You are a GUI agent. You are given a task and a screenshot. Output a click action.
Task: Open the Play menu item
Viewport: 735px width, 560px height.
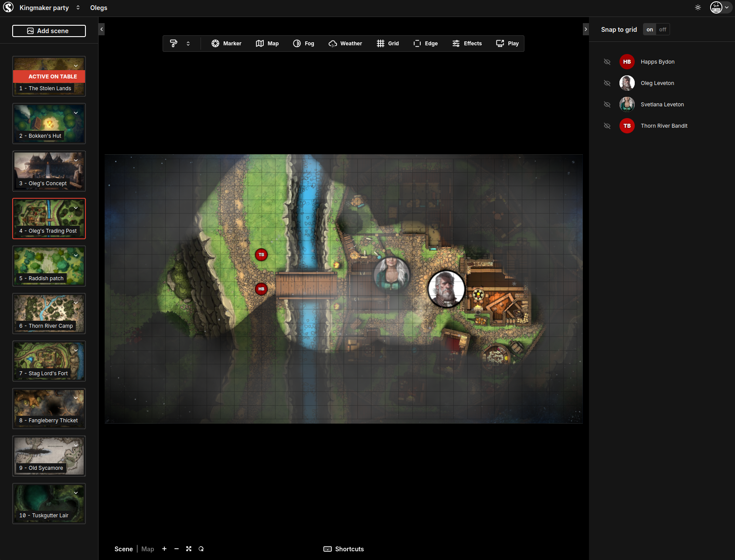pos(507,44)
